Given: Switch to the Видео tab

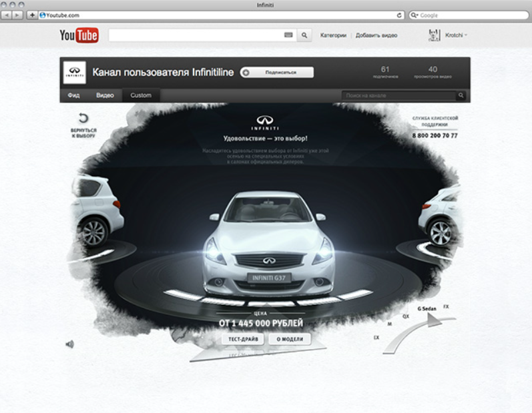Looking at the screenshot, I should pos(105,95).
